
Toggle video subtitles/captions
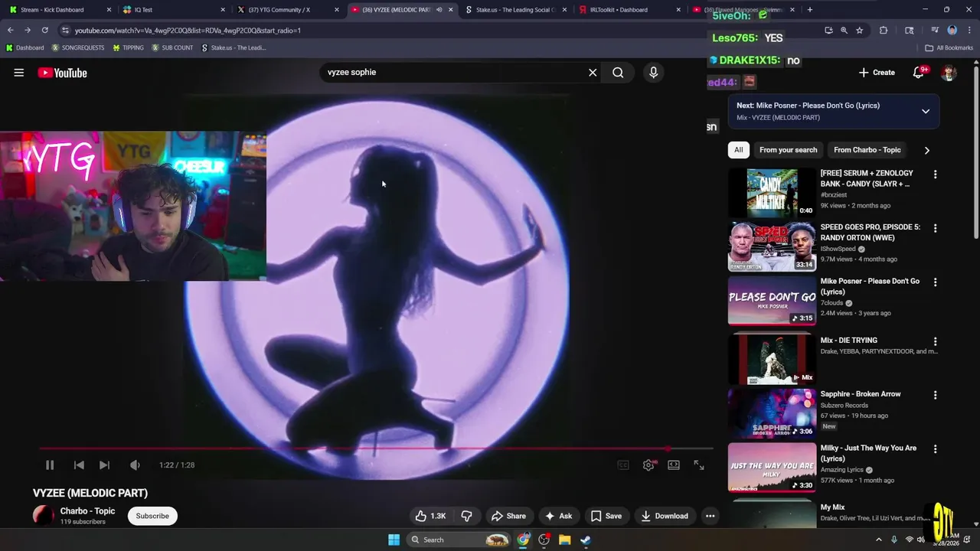623,465
